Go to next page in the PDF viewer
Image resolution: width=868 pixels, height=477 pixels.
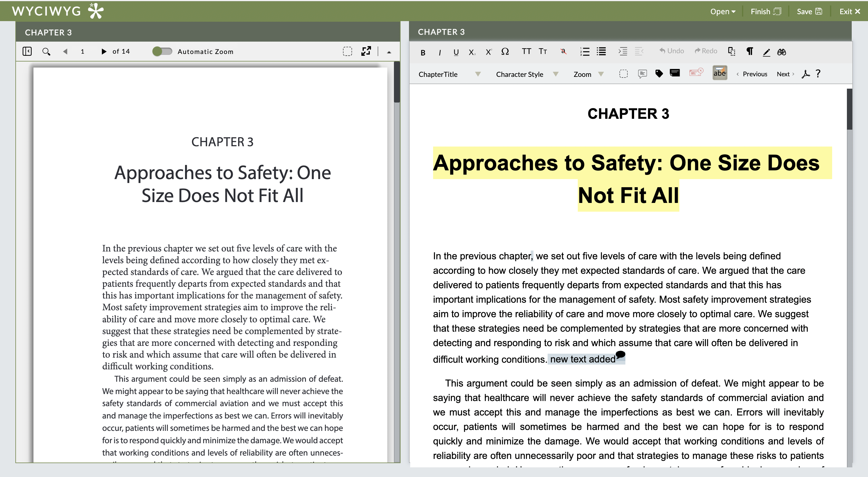(x=103, y=52)
